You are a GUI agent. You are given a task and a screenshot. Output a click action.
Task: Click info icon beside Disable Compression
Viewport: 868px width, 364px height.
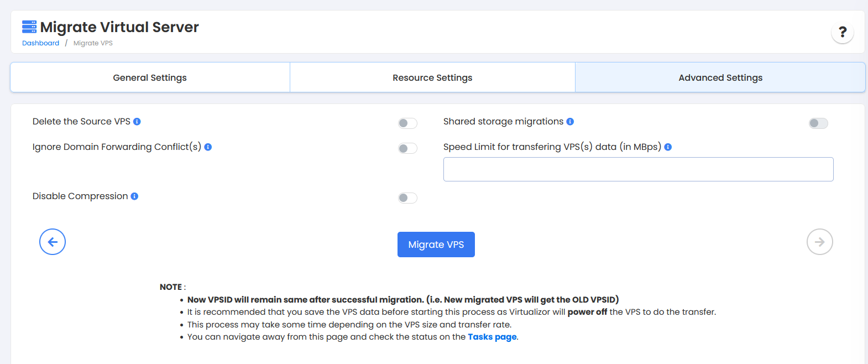click(x=134, y=196)
